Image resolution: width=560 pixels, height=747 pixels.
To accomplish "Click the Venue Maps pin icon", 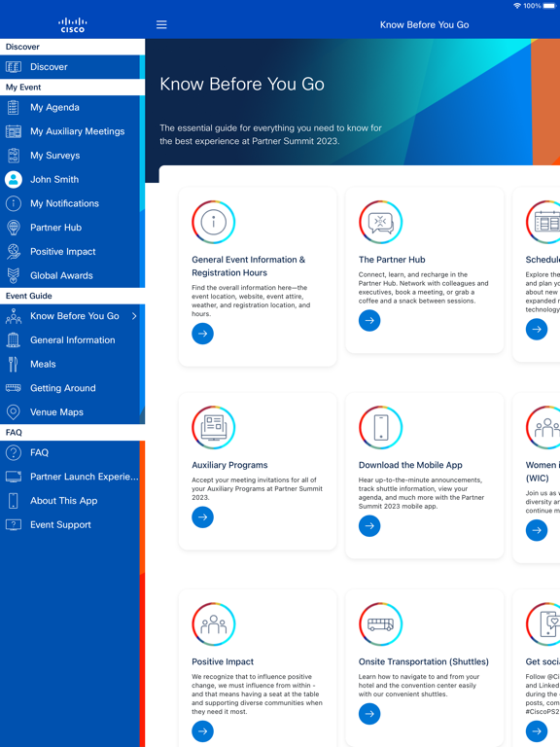I will click(x=14, y=412).
